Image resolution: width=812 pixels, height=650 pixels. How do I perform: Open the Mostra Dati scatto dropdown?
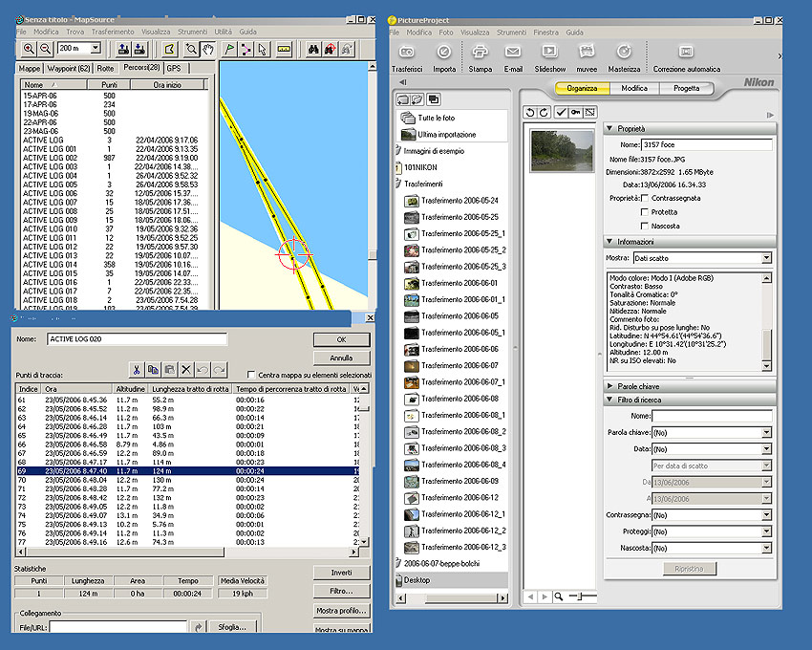click(766, 258)
